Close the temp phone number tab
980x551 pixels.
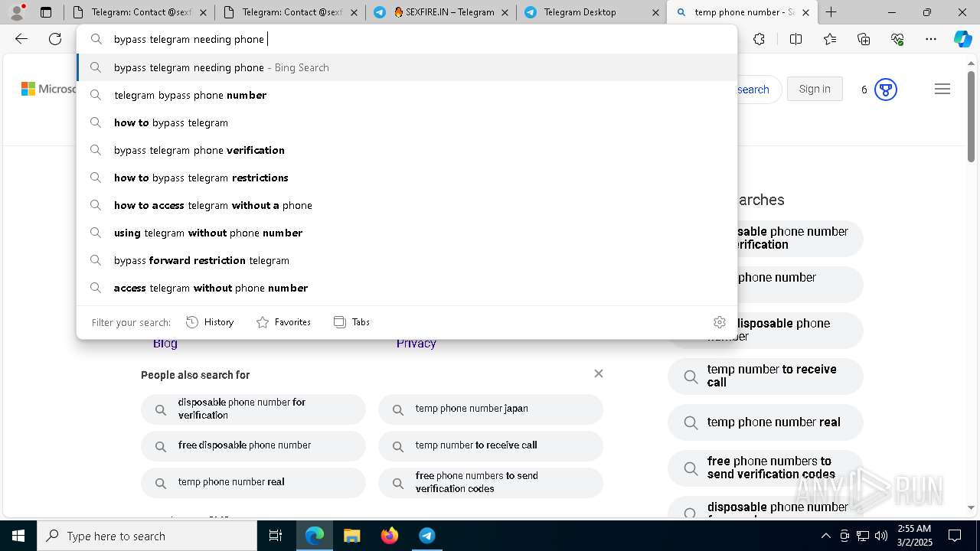click(x=805, y=12)
